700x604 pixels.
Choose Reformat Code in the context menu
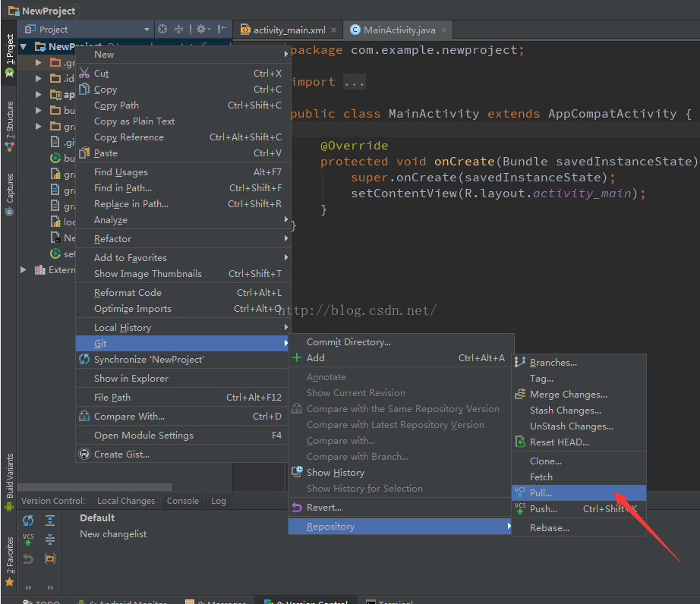184,293
